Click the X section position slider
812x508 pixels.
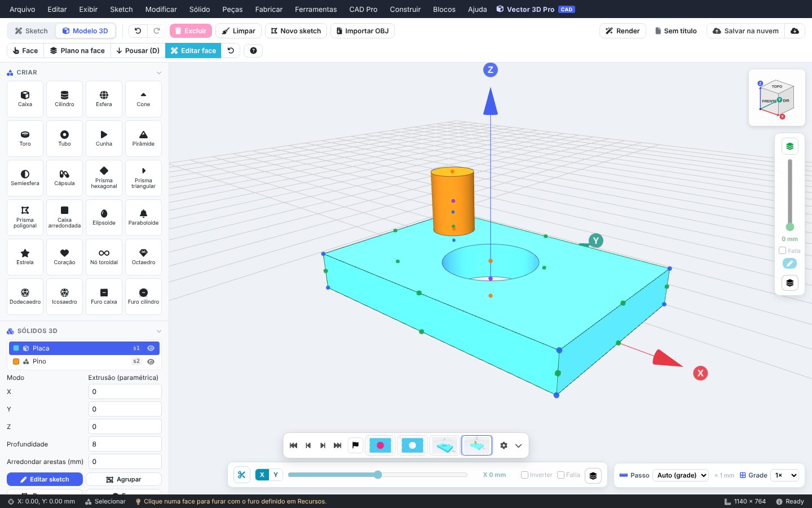tap(377, 475)
